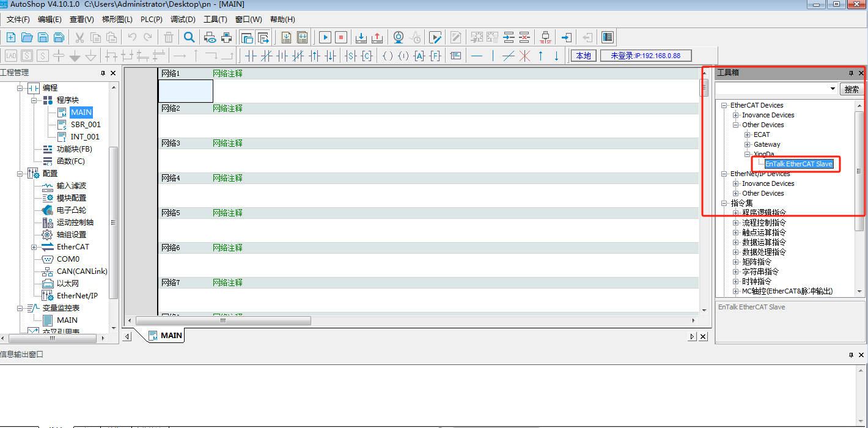
Task: Insert vertical line segment
Action: tap(493, 56)
